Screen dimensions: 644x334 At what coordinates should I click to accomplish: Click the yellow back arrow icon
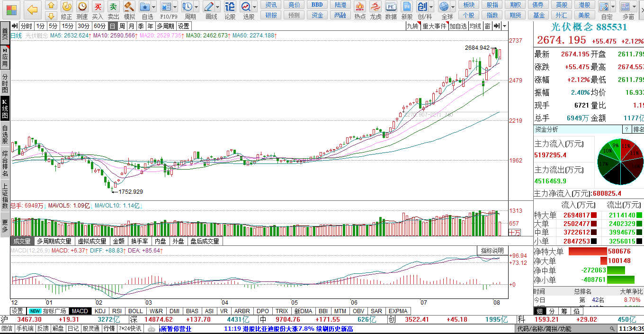tap(32, 9)
